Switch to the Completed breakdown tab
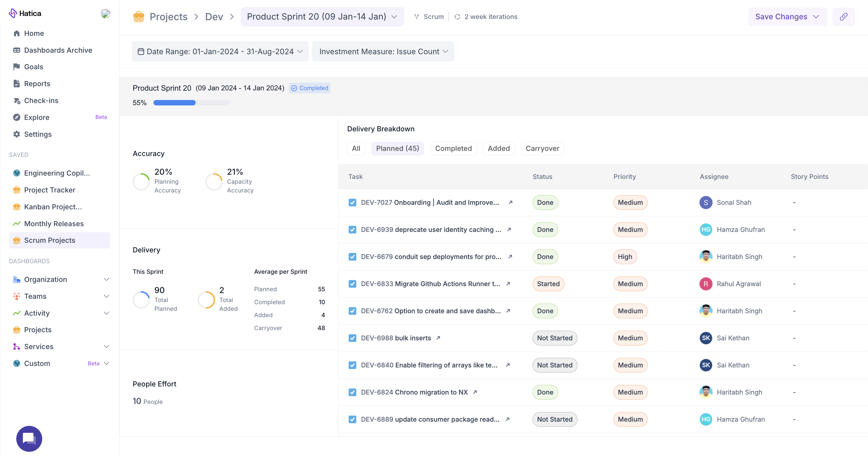This screenshot has height=456, width=868. tap(453, 148)
